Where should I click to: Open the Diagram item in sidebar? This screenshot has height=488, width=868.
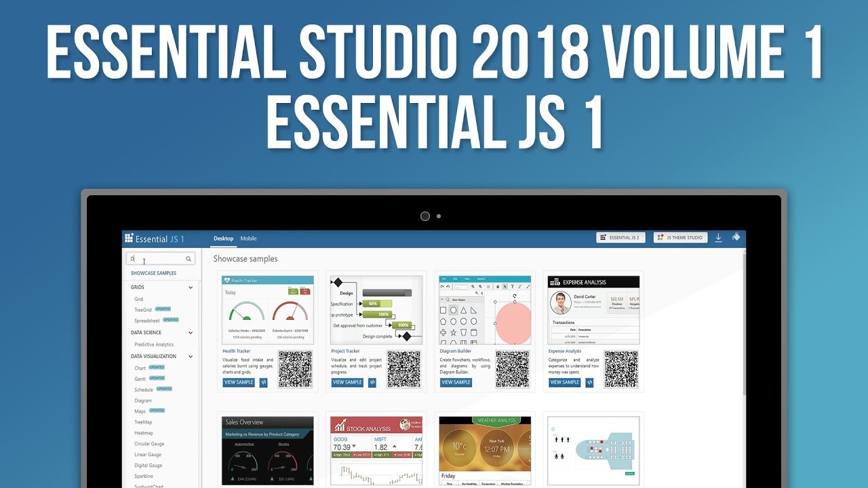[x=142, y=401]
